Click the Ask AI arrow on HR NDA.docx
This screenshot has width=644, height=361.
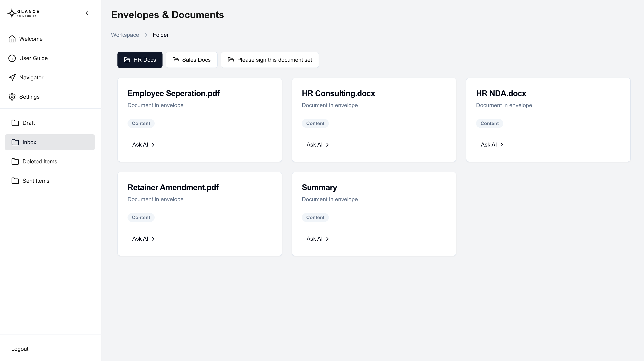tap(501, 145)
